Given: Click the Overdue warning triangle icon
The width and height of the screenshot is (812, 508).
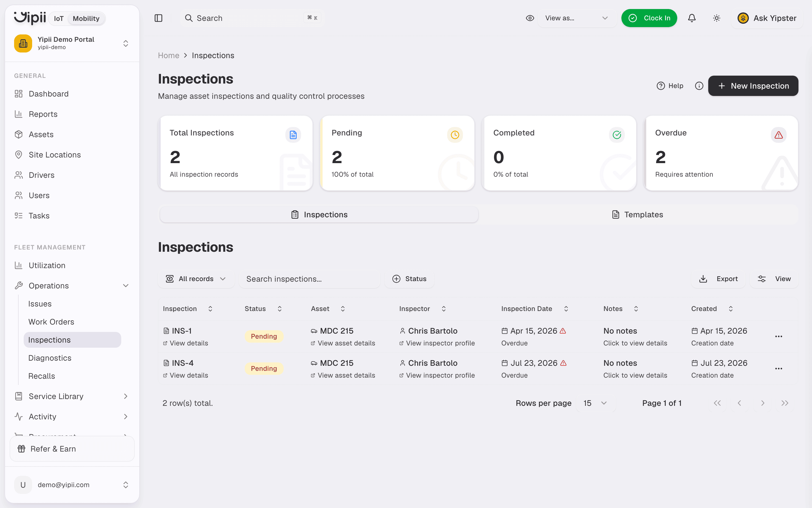Looking at the screenshot, I should (x=778, y=135).
